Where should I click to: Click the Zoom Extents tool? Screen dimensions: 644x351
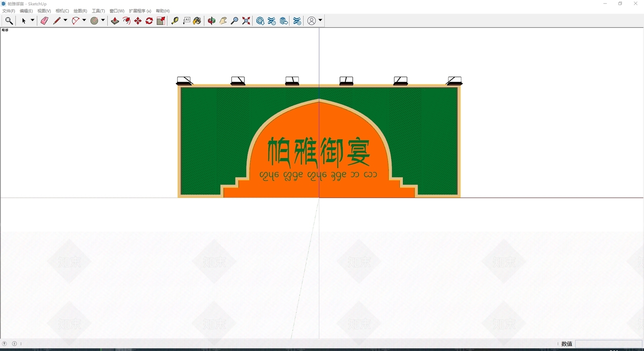[x=246, y=21]
